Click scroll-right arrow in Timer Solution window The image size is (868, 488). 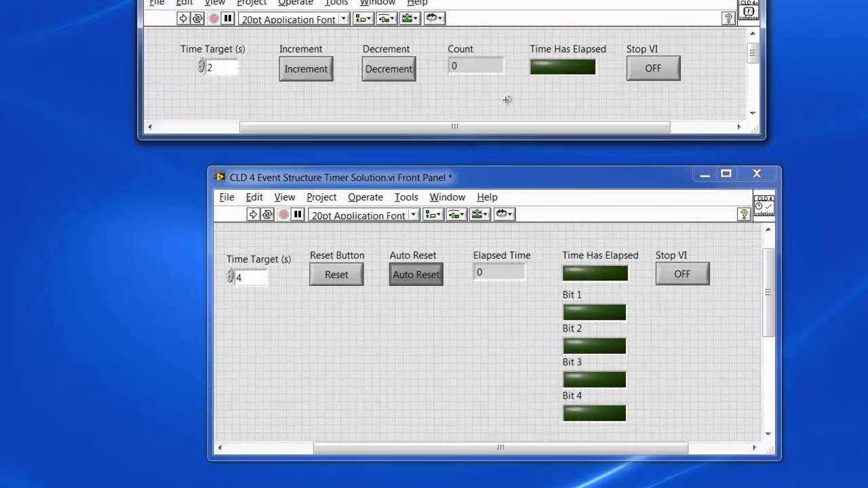point(754,447)
